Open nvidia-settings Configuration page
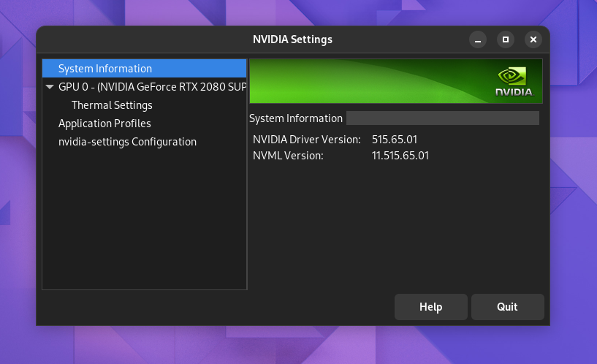597x364 pixels. 128,142
